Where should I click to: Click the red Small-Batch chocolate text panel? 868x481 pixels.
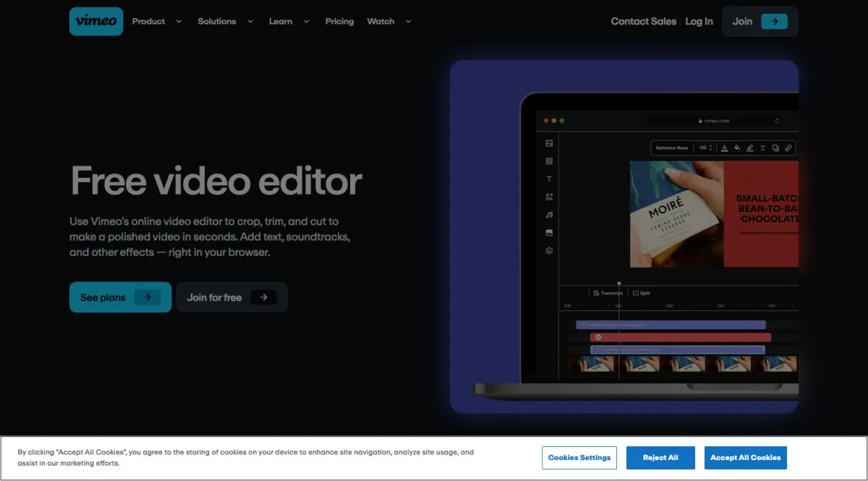[x=761, y=214]
